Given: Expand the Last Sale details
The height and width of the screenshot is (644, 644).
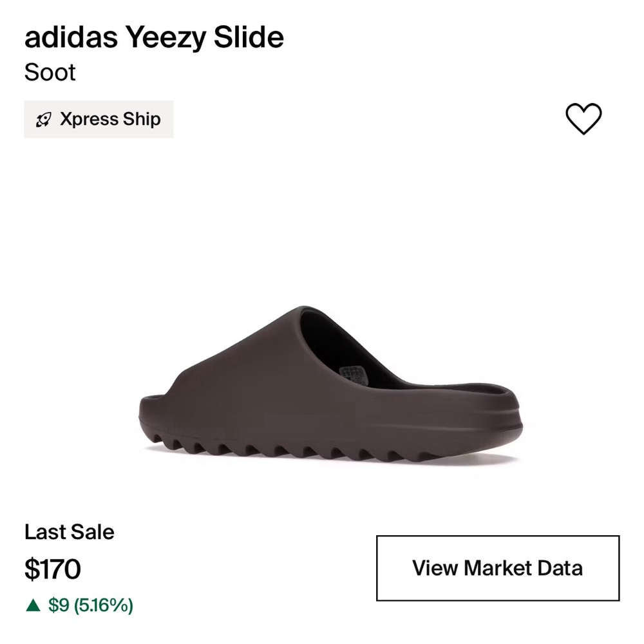Looking at the screenshot, I should [69, 532].
